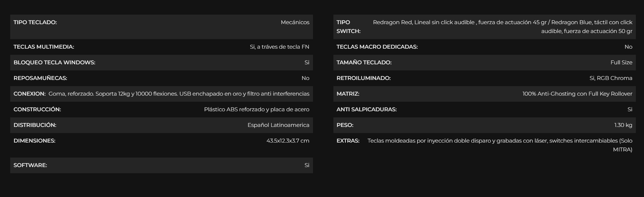
Task: Click the Español Latinoamerica distribution value
Action: pos(278,125)
